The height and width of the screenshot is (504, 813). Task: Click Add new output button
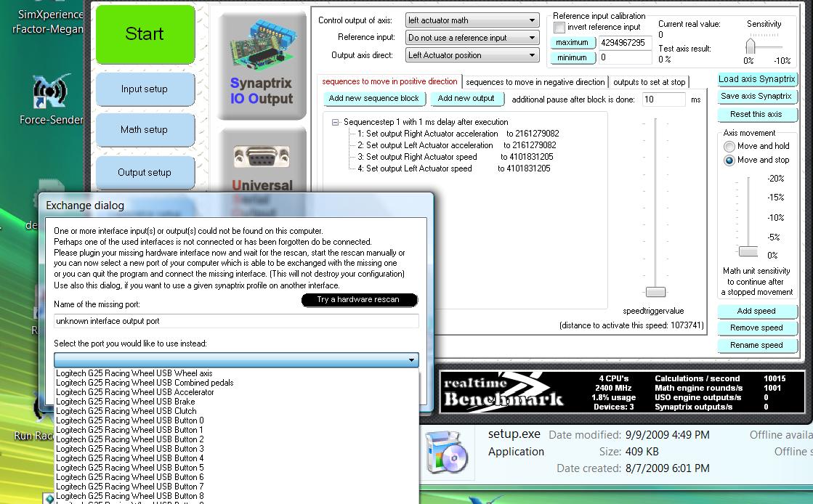(466, 99)
